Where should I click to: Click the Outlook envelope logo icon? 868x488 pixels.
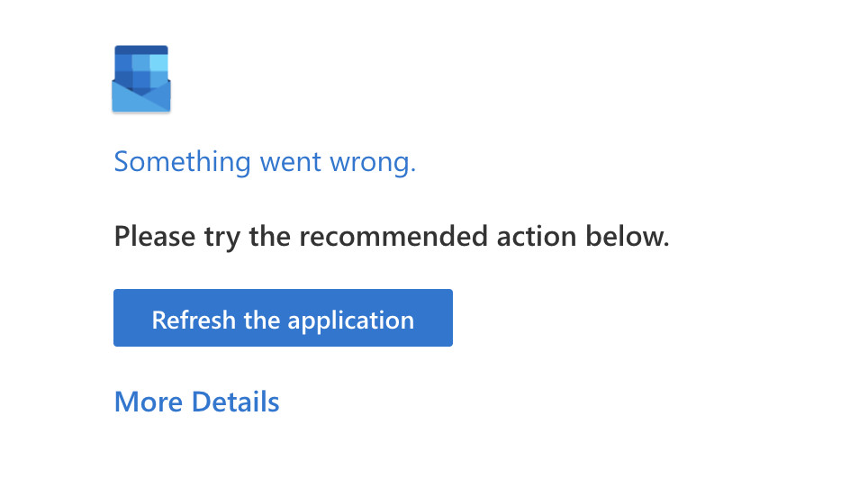click(x=141, y=79)
